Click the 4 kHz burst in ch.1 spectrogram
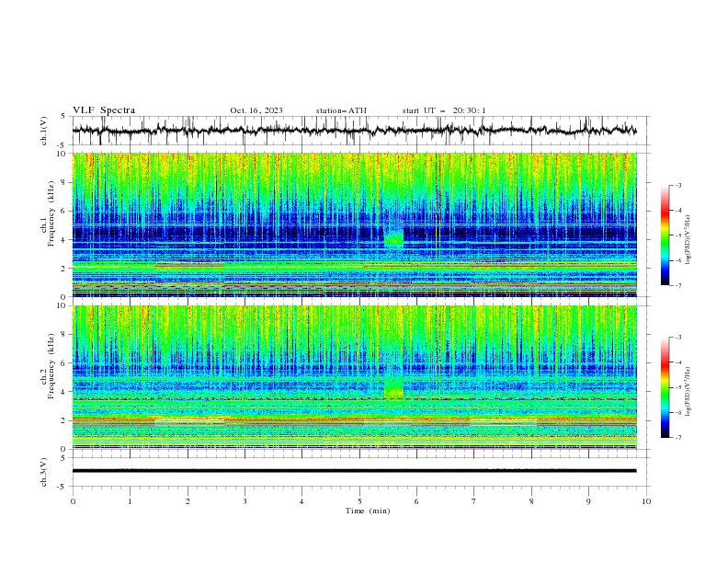Image resolution: width=728 pixels, height=563 pixels. point(394,239)
